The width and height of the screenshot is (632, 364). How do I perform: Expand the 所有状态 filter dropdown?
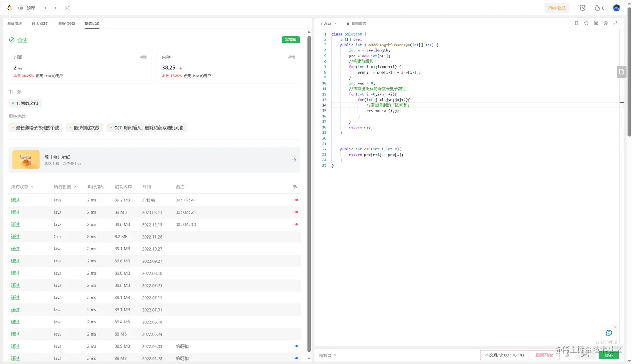pyautogui.click(x=22, y=187)
